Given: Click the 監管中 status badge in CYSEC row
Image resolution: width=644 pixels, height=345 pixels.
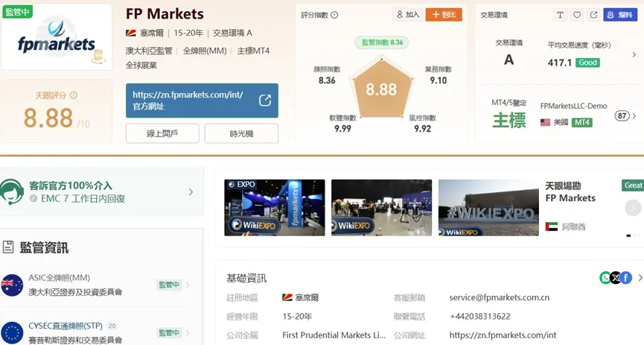Looking at the screenshot, I should (x=169, y=332).
